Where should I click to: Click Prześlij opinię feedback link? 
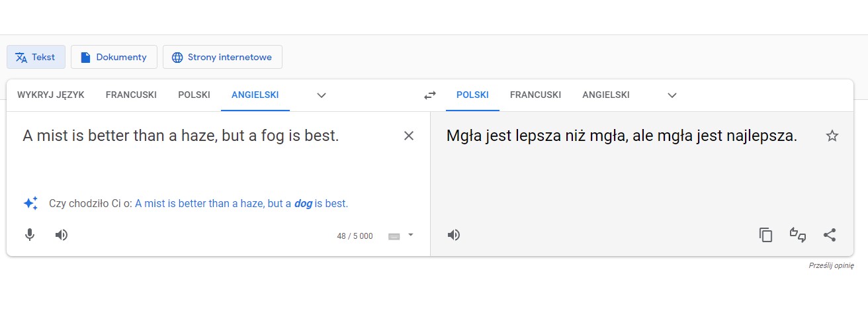click(831, 265)
